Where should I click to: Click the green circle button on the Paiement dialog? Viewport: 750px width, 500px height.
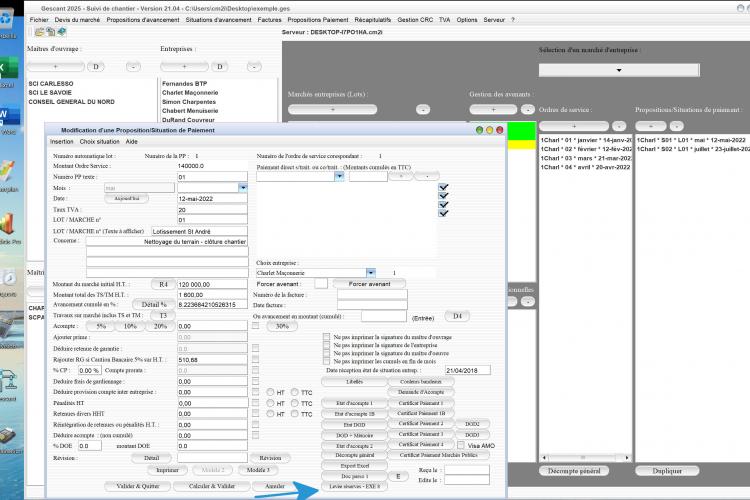[x=479, y=130]
